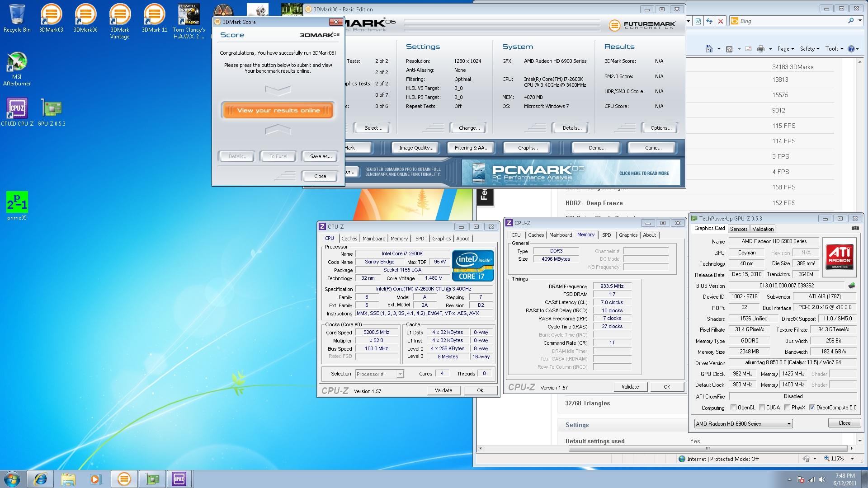The height and width of the screenshot is (488, 868).
Task: Open Windows Explorer folder in taskbar
Action: coord(68,479)
